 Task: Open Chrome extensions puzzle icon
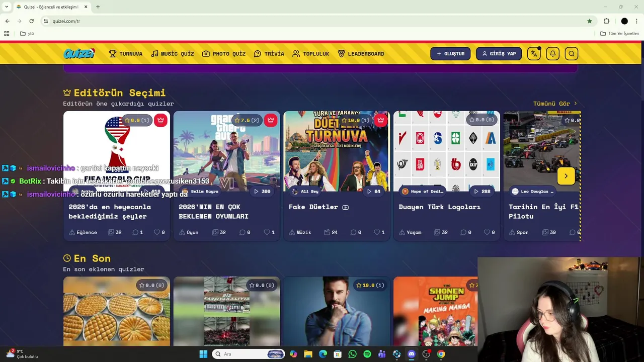tap(606, 21)
